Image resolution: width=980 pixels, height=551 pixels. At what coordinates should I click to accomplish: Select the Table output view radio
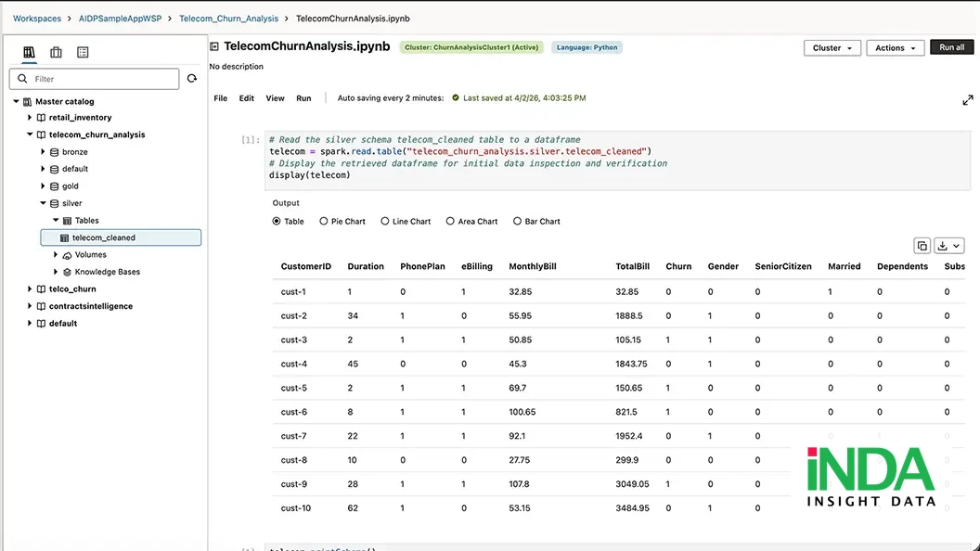coord(277,221)
